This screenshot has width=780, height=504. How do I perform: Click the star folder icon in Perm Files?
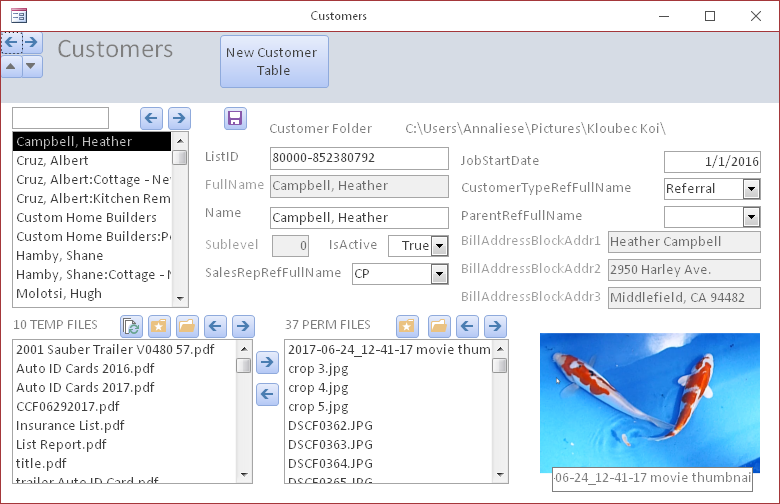click(x=407, y=326)
